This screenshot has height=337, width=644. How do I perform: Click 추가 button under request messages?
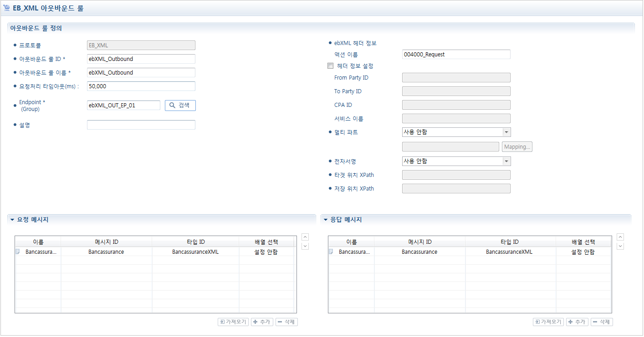pyautogui.click(x=262, y=322)
